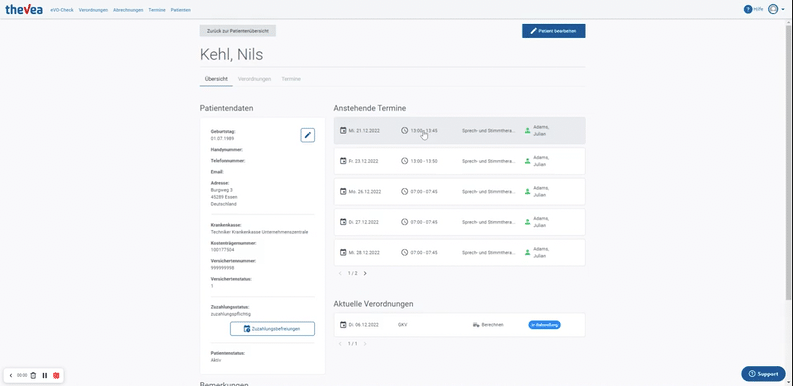Open eVO-Check in the top navigation

[x=62, y=10]
